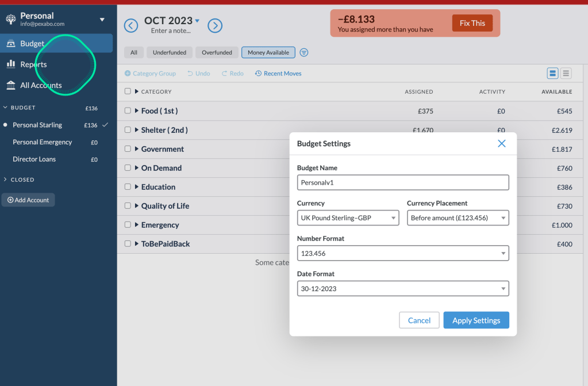This screenshot has width=588, height=386.
Task: Click the Reports bar chart icon
Action: pos(11,64)
